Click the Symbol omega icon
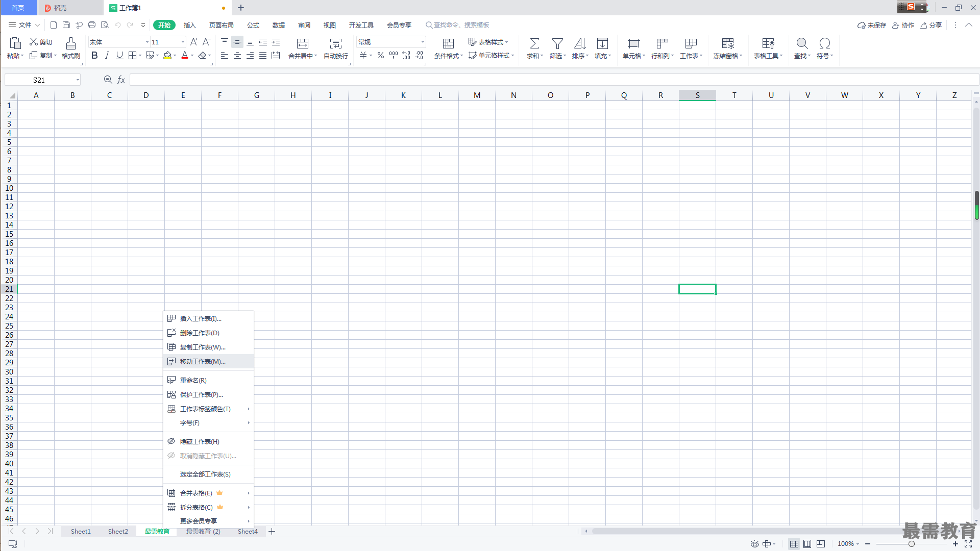 coord(824,43)
